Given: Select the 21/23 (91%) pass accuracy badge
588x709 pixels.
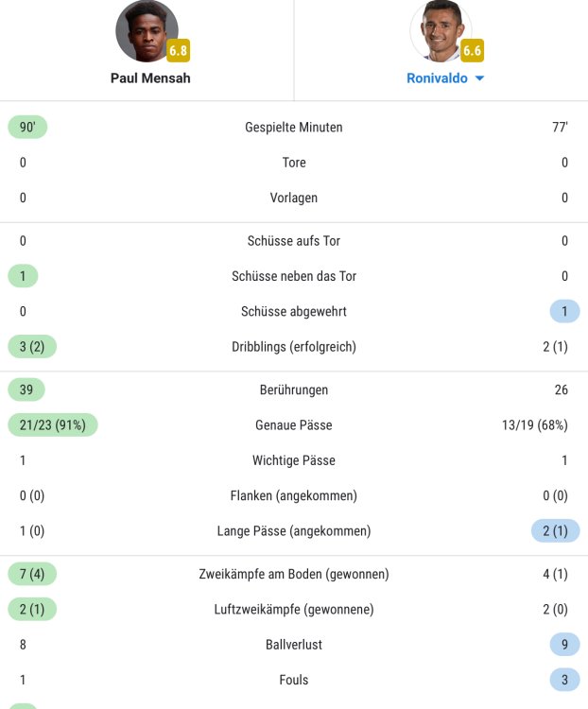Looking at the screenshot, I should 53,425.
